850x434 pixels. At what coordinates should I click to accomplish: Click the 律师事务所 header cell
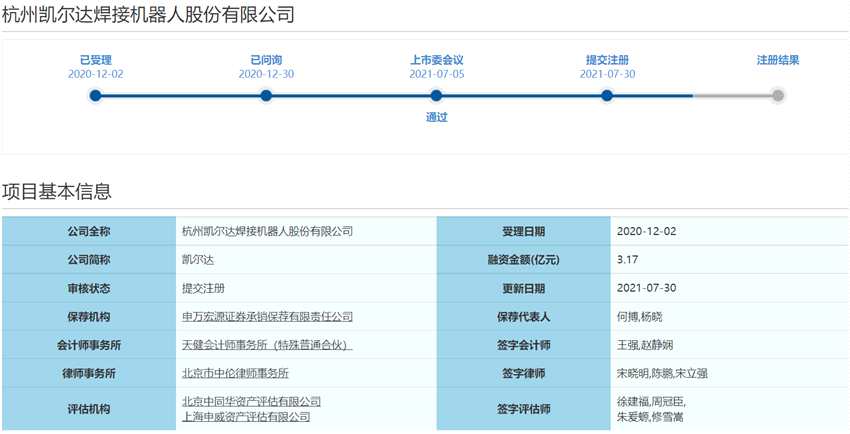tap(89, 373)
